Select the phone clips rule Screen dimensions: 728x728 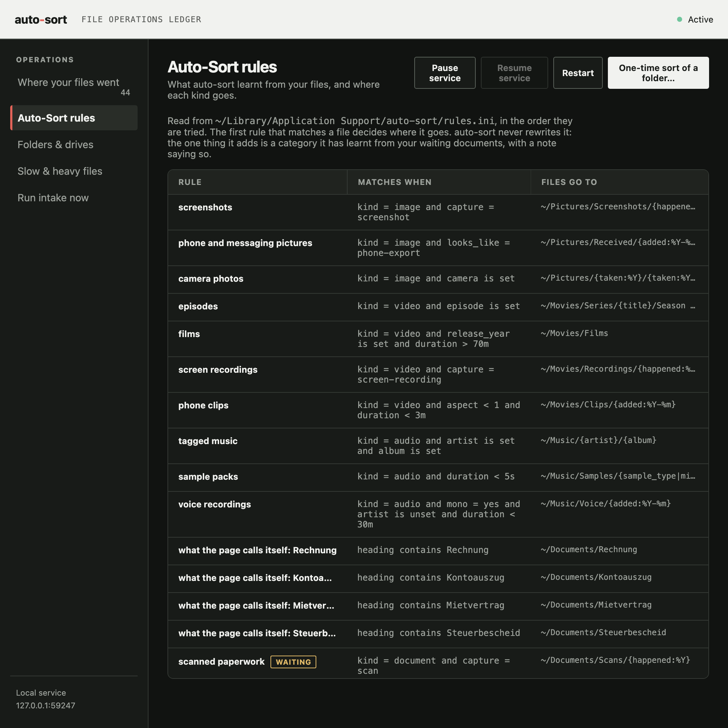coord(203,405)
